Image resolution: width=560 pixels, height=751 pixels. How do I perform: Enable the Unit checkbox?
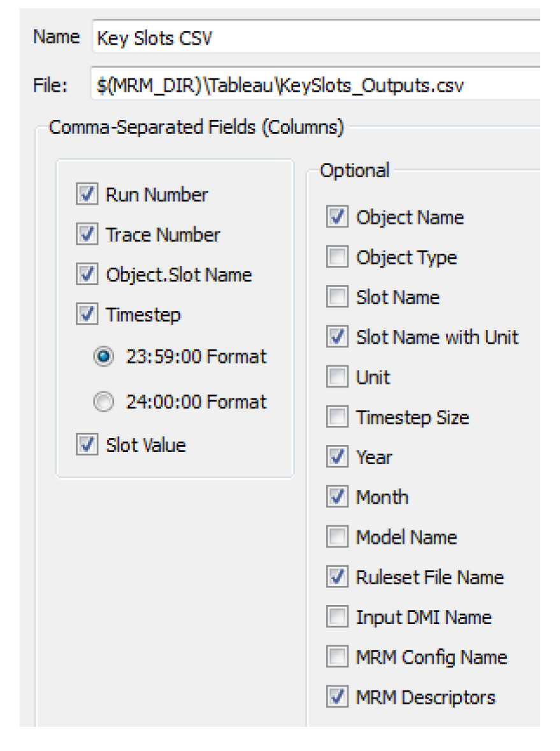(x=337, y=377)
